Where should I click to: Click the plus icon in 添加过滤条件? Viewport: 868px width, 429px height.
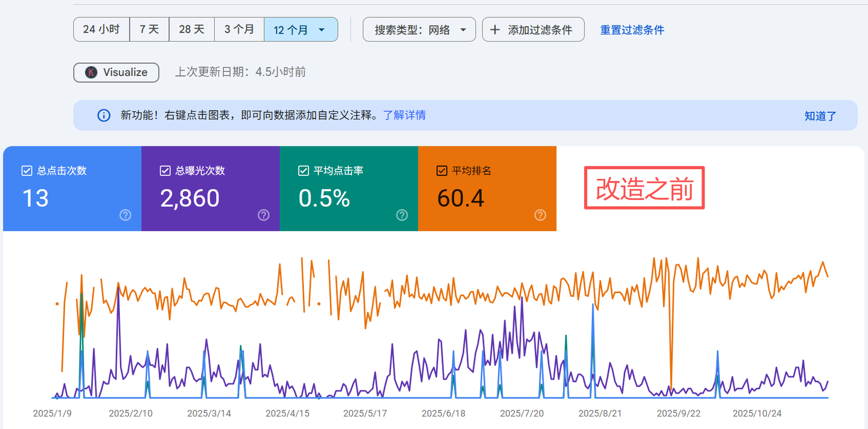(495, 30)
